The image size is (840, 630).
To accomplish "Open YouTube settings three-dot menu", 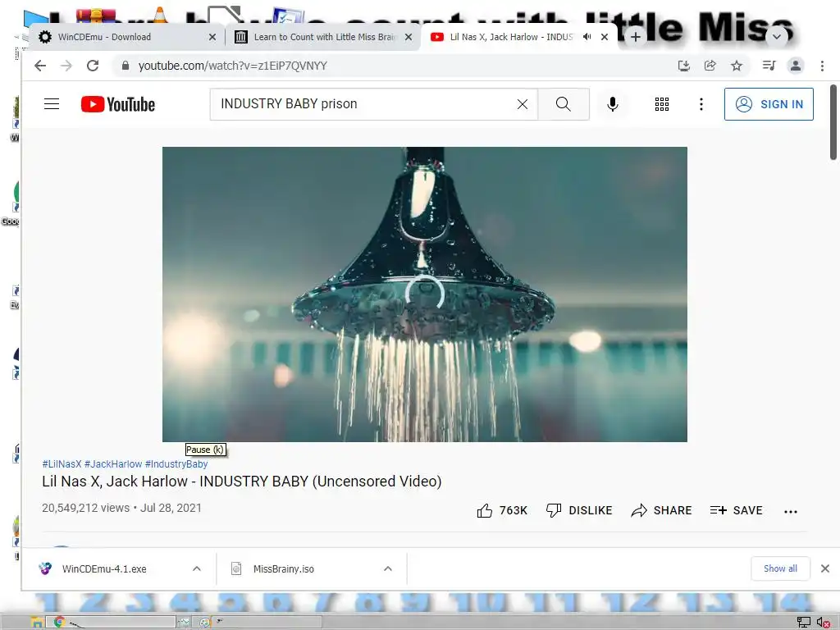I will pos(701,104).
